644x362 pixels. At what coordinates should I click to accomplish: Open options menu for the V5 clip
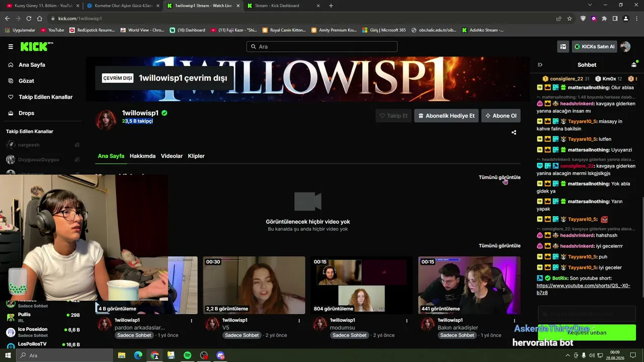coord(299,320)
